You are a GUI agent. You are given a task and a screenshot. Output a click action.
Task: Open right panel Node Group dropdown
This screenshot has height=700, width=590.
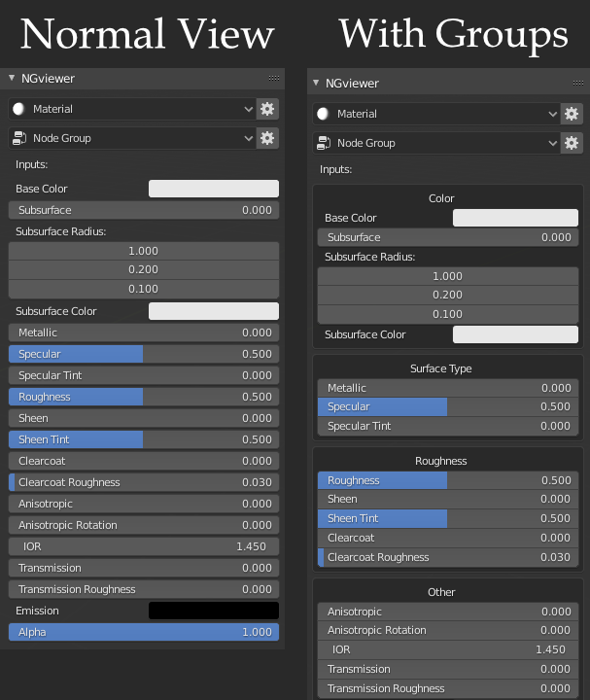(x=436, y=143)
